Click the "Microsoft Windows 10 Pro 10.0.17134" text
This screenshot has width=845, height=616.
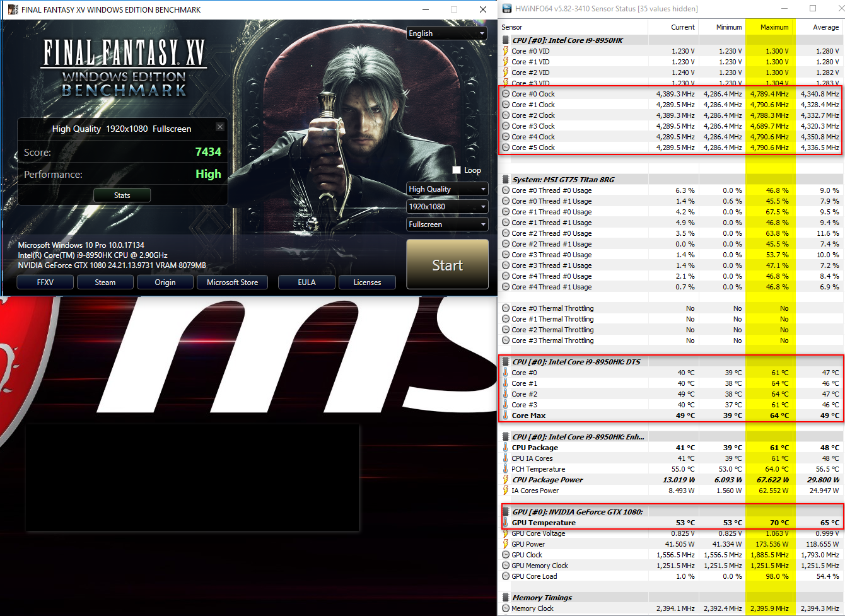click(x=81, y=245)
